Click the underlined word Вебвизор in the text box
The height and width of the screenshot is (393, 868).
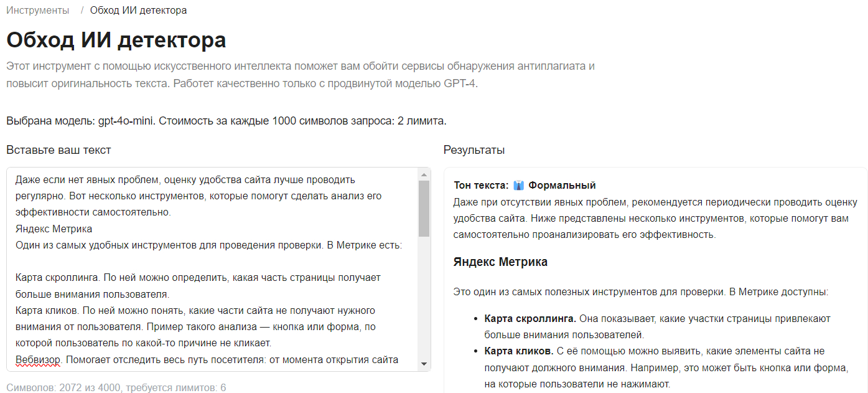[39, 359]
